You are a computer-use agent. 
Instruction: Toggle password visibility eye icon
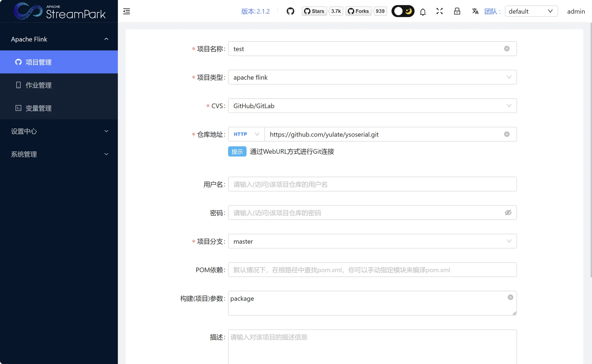point(508,213)
